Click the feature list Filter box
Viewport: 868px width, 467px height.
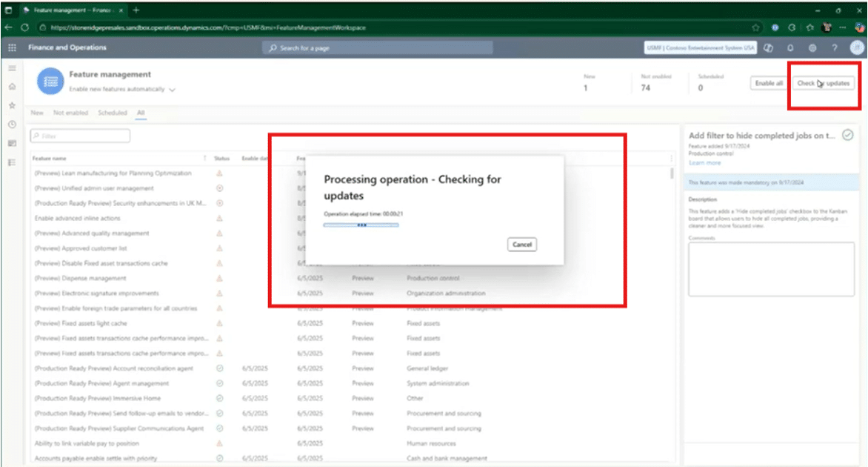point(80,136)
